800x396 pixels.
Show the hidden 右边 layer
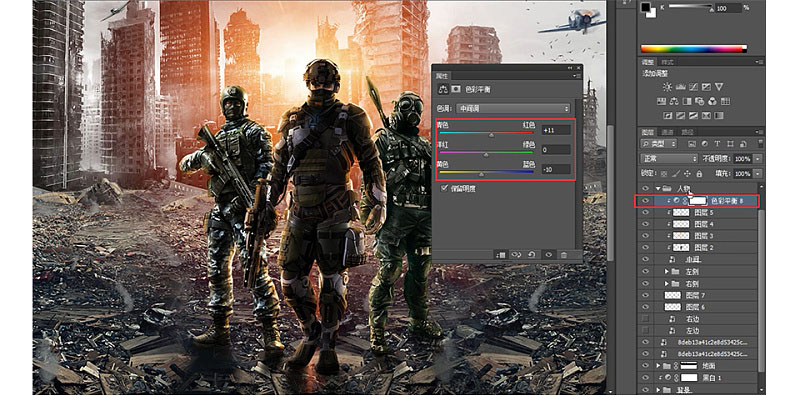tap(645, 318)
